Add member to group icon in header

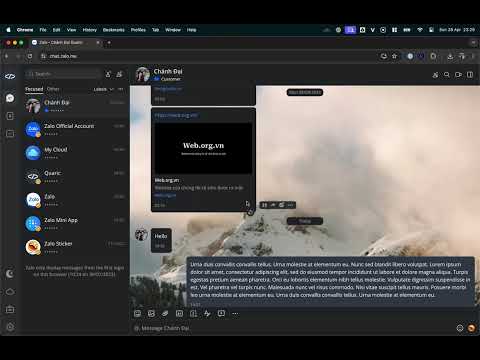[435, 75]
